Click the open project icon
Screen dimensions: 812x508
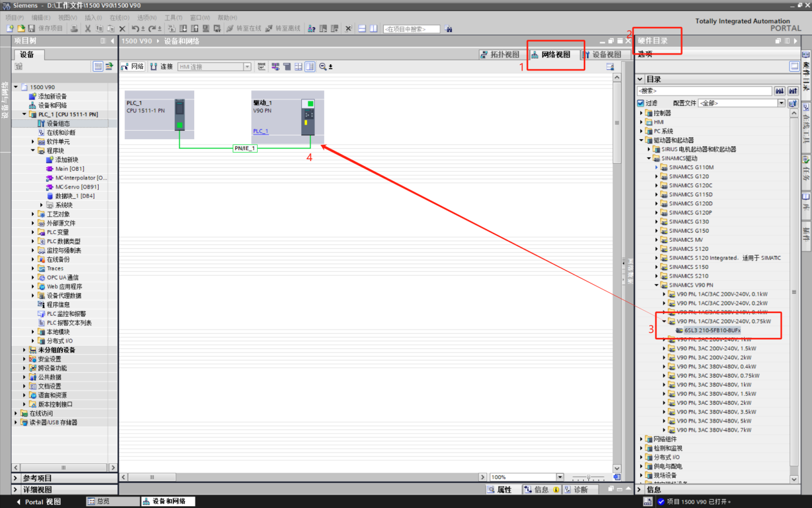pos(21,29)
